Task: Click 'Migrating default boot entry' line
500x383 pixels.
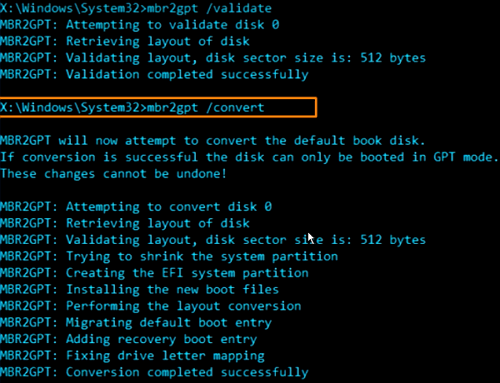Action: 136,323
